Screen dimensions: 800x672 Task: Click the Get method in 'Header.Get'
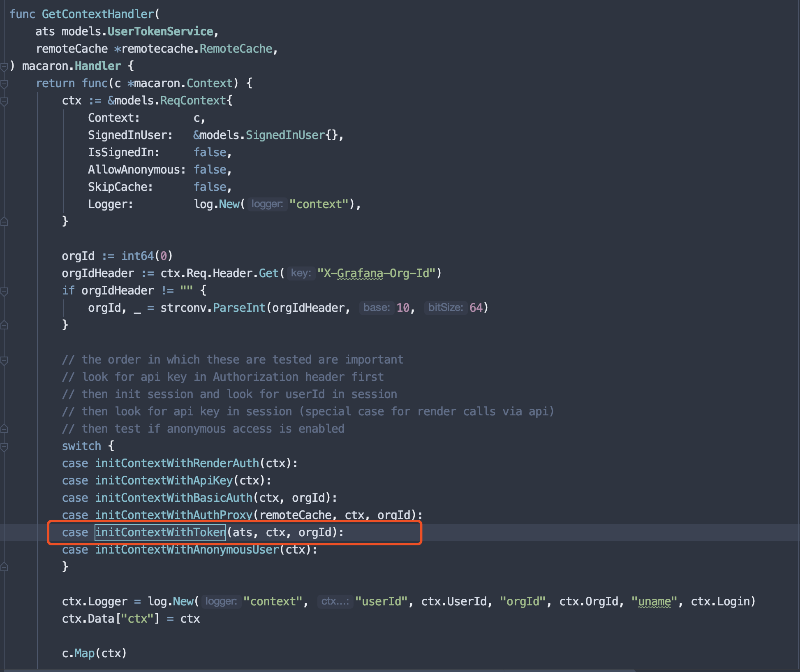pyautogui.click(x=269, y=273)
